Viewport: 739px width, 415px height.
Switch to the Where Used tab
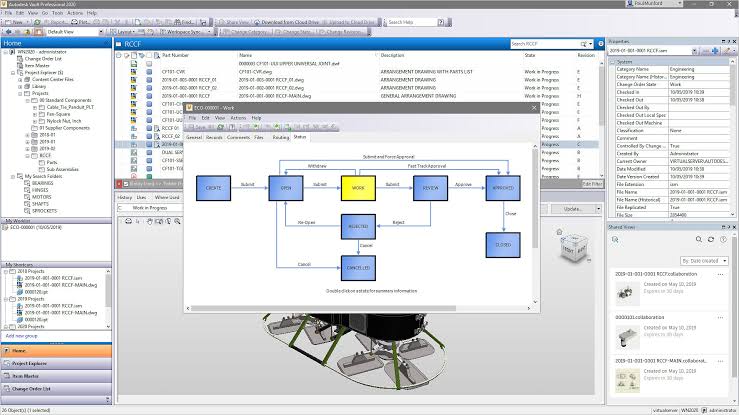pyautogui.click(x=167, y=197)
